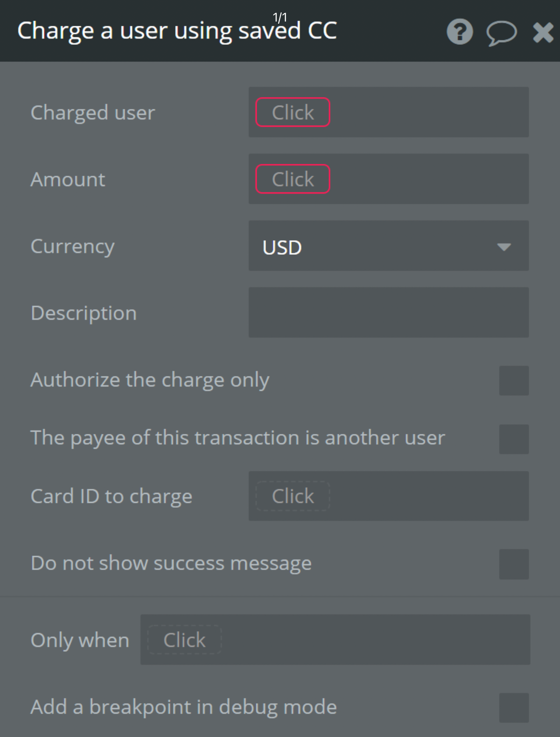Click to define the Amount

tap(292, 179)
